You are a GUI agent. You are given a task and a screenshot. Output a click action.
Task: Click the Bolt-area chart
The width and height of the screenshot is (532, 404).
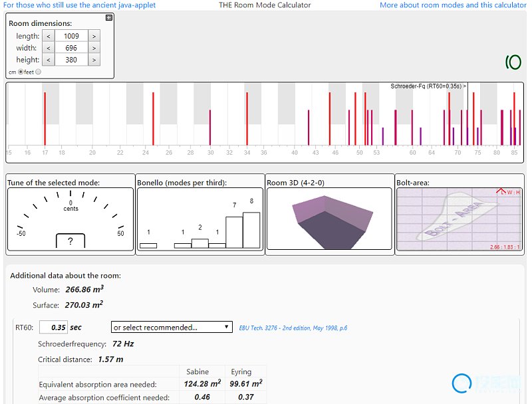[x=459, y=219]
